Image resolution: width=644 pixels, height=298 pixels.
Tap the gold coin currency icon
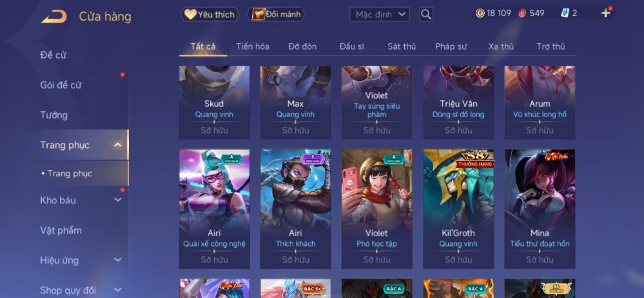[480, 13]
